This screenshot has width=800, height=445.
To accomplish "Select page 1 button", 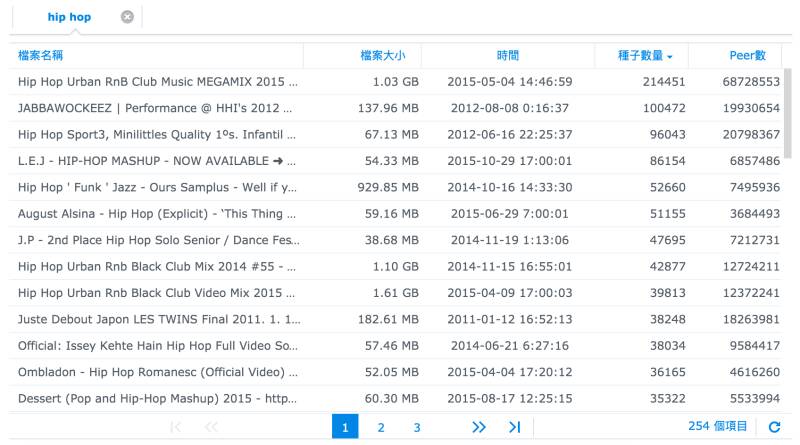I will tap(345, 427).
